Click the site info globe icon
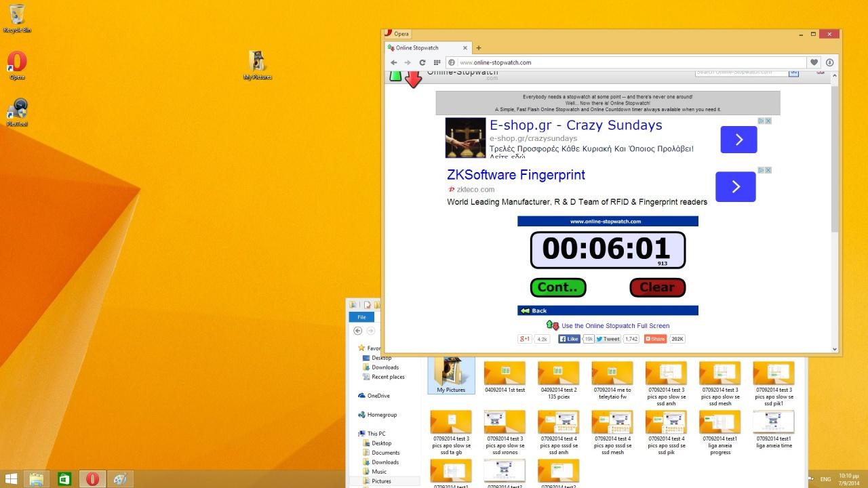Screen dimensions: 868x488 coord(452,62)
